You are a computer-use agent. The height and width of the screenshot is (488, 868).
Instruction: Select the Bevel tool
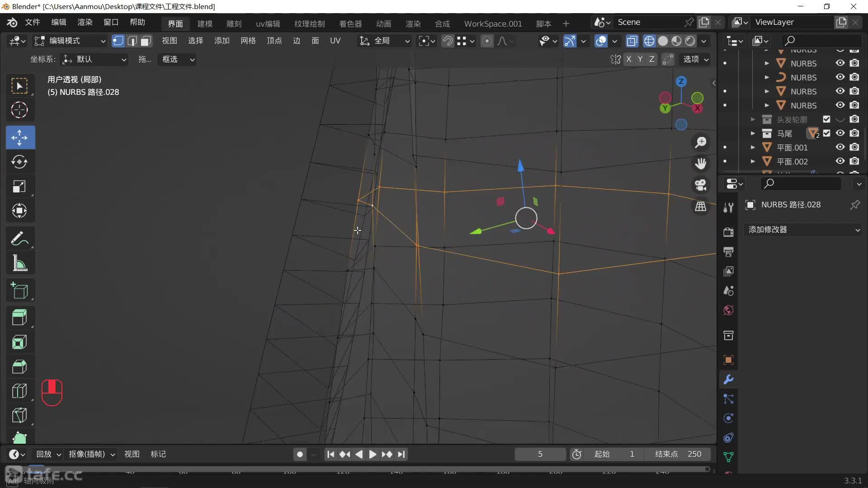pos(20,366)
